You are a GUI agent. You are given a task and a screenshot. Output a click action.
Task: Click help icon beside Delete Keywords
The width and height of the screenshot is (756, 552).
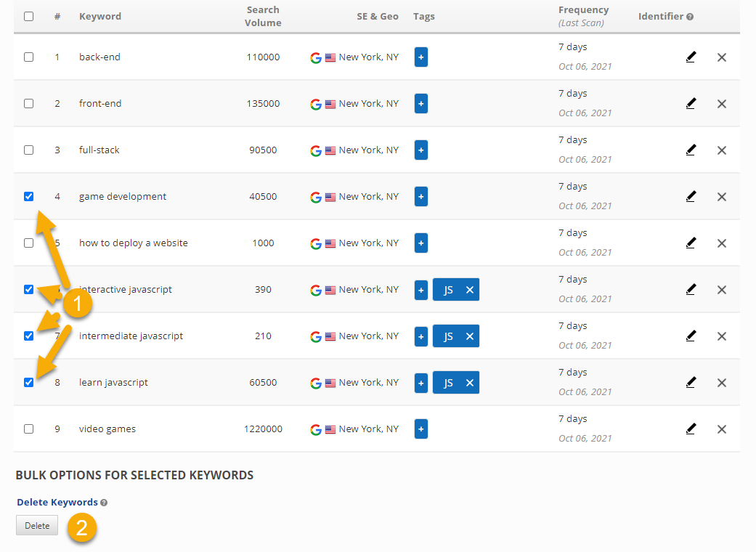tap(105, 503)
